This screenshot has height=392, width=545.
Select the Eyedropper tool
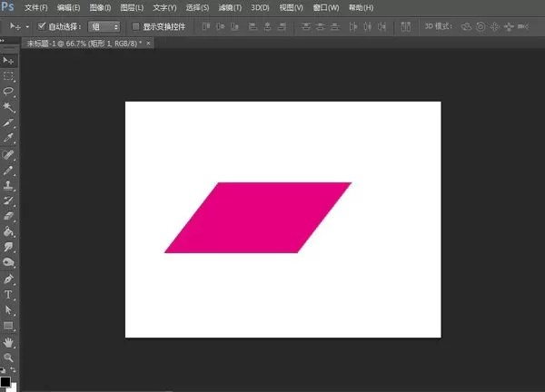coord(8,138)
